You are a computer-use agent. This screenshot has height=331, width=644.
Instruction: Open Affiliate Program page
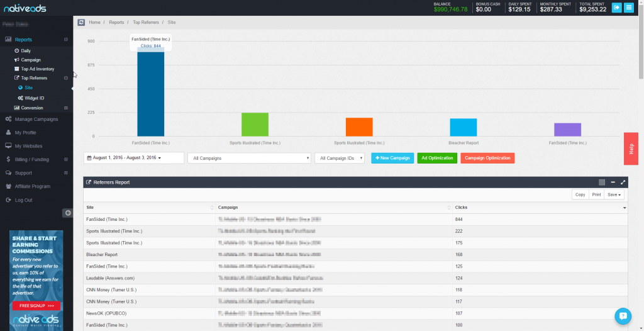[33, 186]
